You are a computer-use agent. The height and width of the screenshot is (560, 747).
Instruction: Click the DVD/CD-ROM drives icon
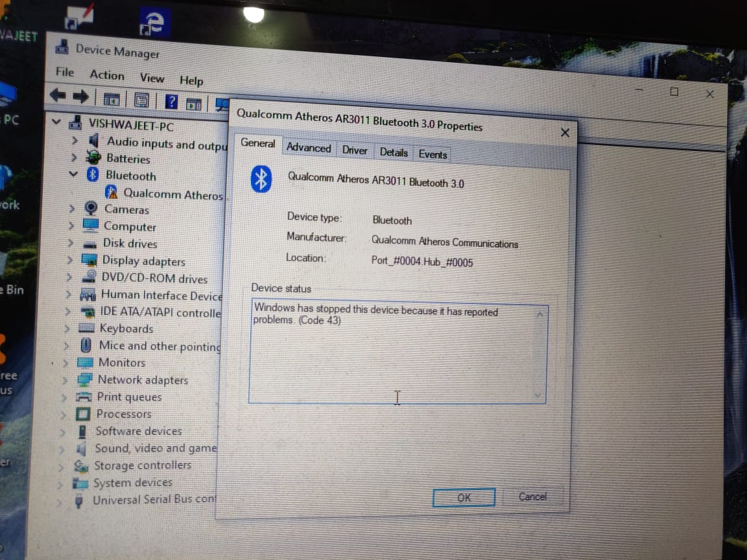pyautogui.click(x=89, y=276)
